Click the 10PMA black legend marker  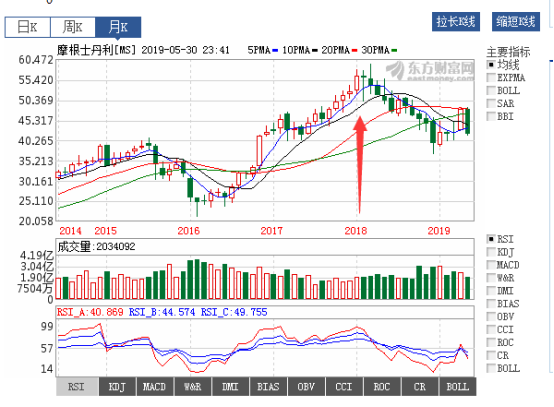click(x=315, y=51)
